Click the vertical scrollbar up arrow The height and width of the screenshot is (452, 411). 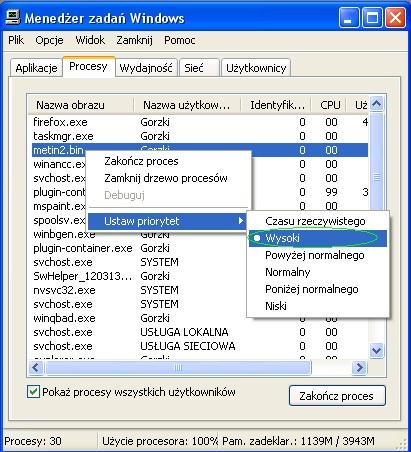click(x=377, y=104)
